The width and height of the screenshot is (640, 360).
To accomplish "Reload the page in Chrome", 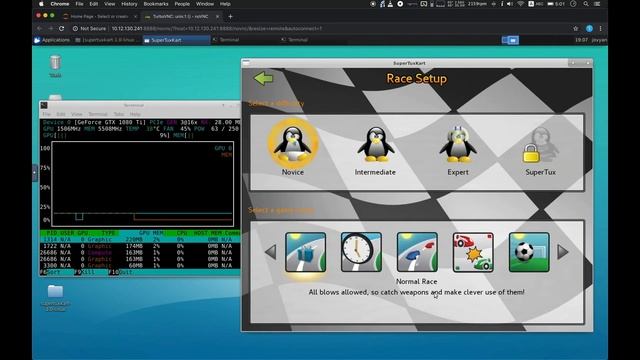I will point(62,29).
